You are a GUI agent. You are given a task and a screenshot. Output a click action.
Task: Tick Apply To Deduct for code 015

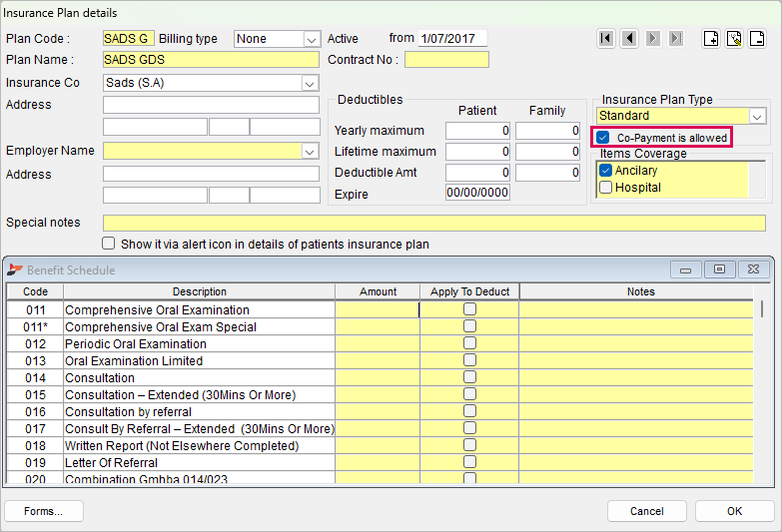click(469, 394)
